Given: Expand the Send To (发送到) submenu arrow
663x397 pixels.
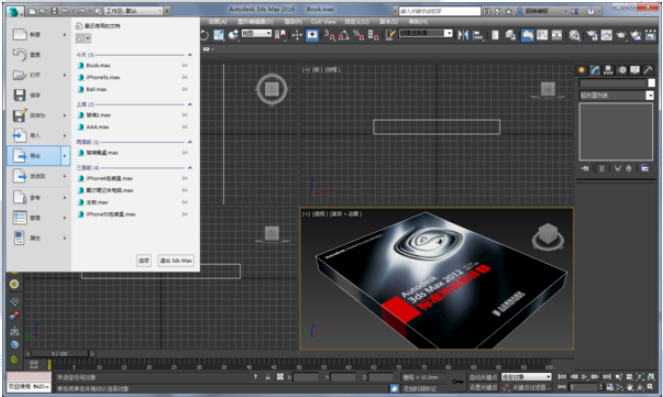Looking at the screenshot, I should point(65,176).
